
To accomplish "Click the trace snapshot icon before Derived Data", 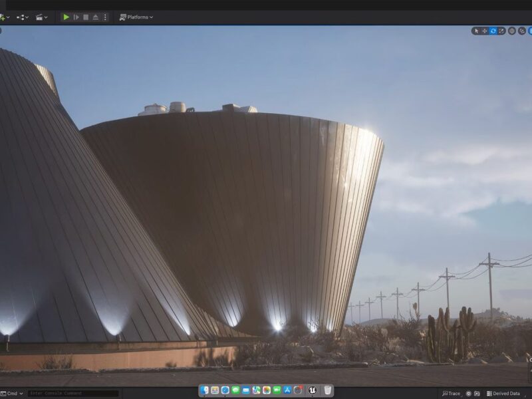I will coord(477,394).
